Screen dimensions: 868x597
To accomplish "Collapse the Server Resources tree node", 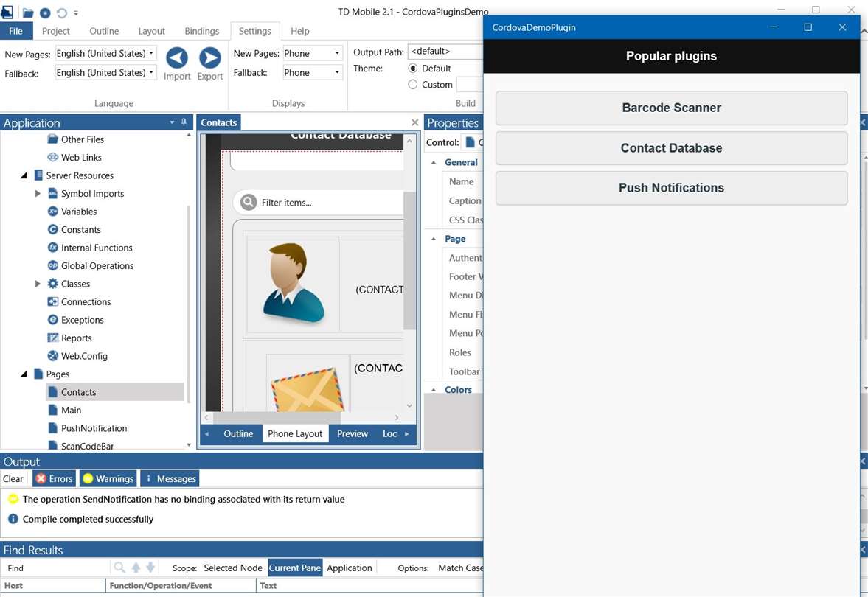I will (24, 175).
